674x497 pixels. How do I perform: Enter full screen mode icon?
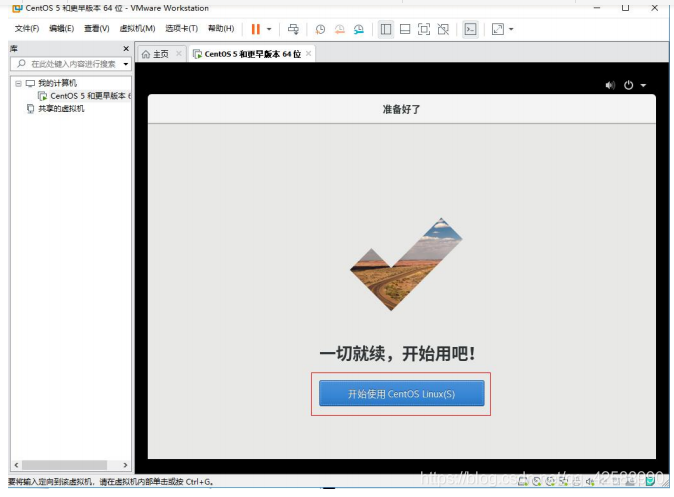tap(424, 29)
